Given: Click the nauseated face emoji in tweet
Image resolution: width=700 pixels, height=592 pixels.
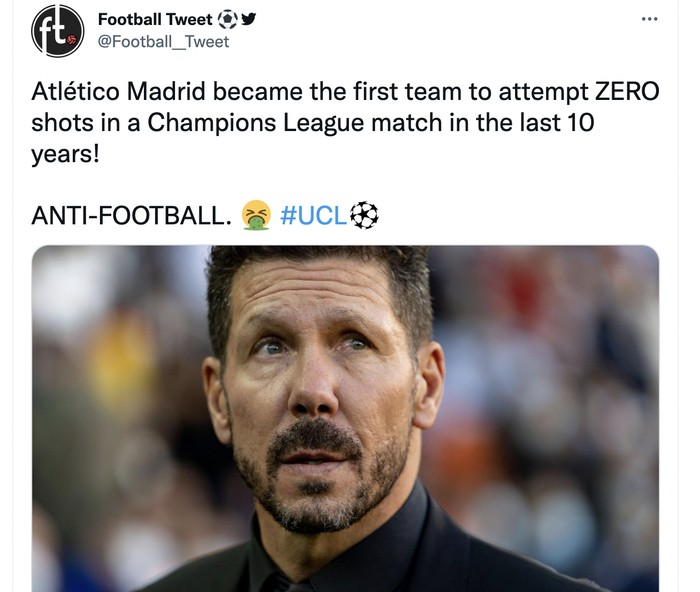Looking at the screenshot, I should (257, 215).
